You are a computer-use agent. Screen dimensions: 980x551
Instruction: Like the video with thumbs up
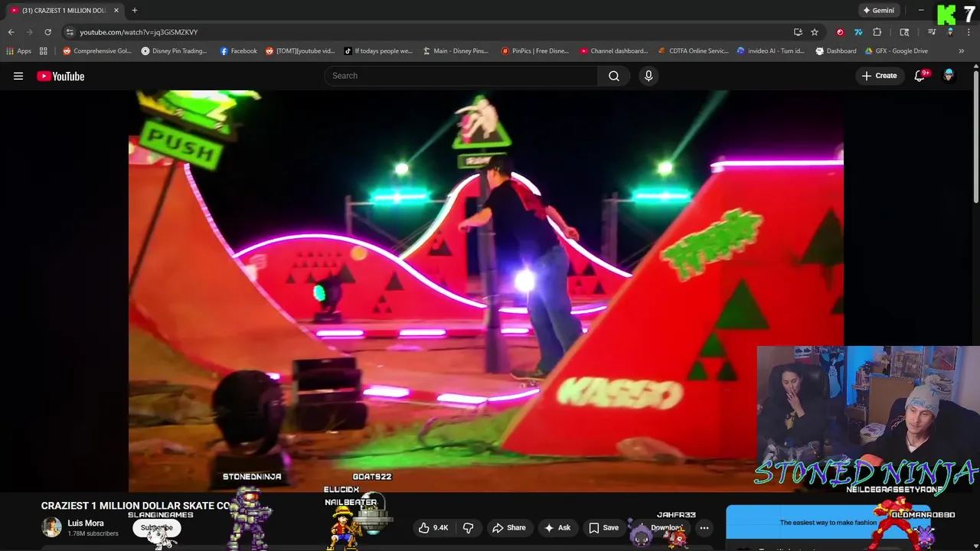[433, 527]
